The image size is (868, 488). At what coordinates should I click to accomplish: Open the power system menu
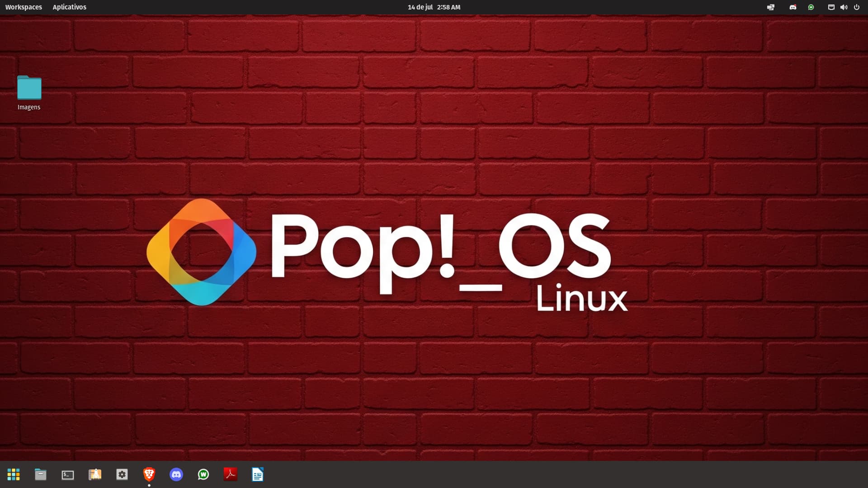tap(857, 7)
